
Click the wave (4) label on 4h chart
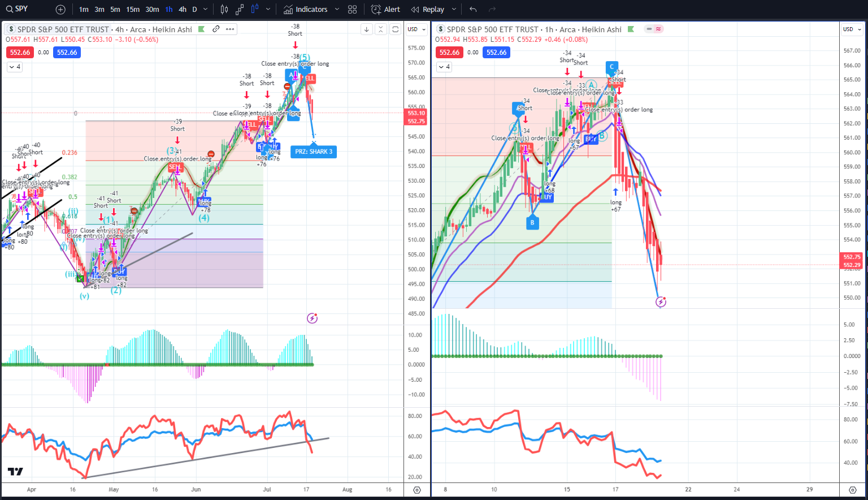[x=204, y=218]
